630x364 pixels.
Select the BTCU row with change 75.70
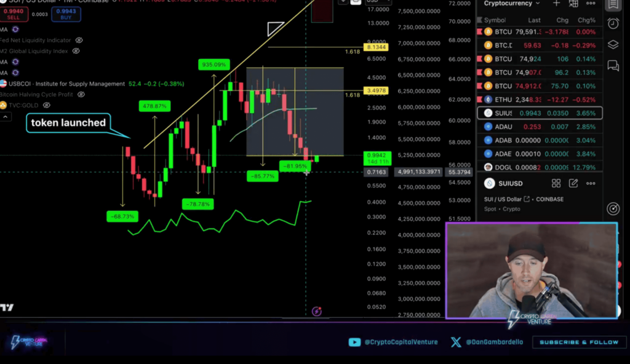540,86
